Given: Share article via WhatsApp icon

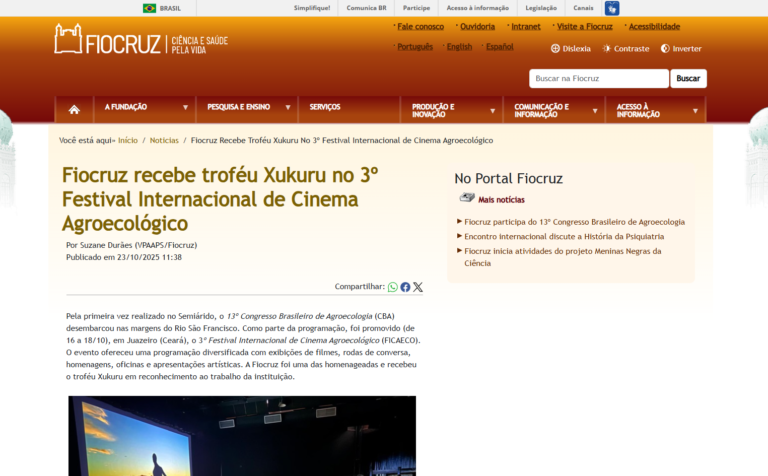Looking at the screenshot, I should [x=393, y=287].
